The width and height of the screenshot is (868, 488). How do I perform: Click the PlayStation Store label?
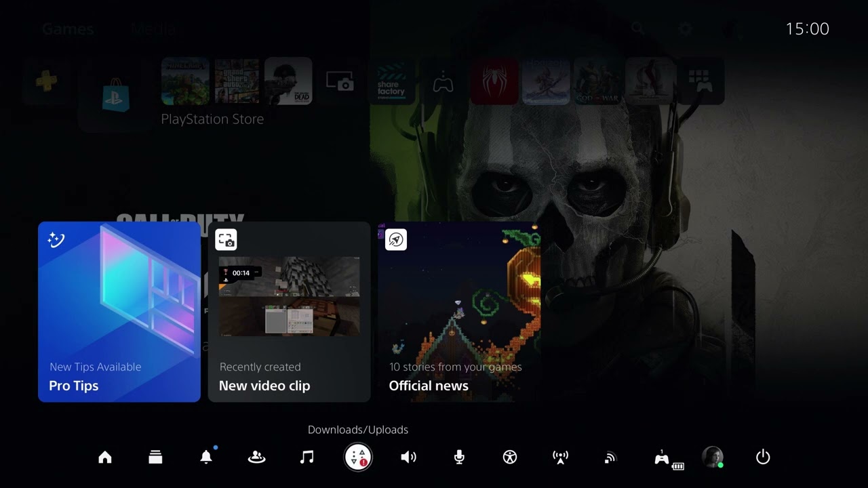click(x=212, y=119)
